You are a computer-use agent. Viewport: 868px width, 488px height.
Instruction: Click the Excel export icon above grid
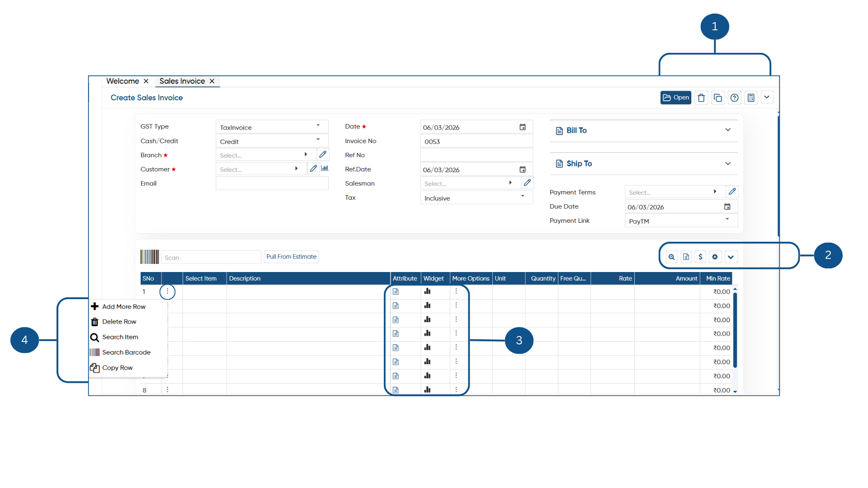(686, 257)
